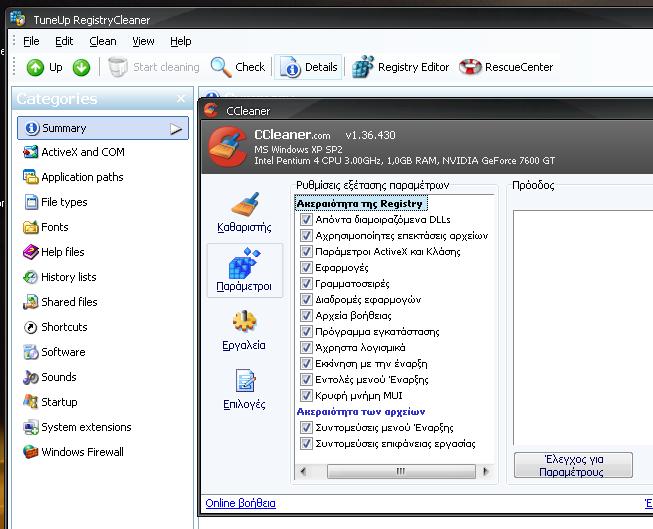This screenshot has width=653, height=529.
Task: Uncheck Πρόγραμμα εγκατάστασης checkbox
Action: click(306, 332)
